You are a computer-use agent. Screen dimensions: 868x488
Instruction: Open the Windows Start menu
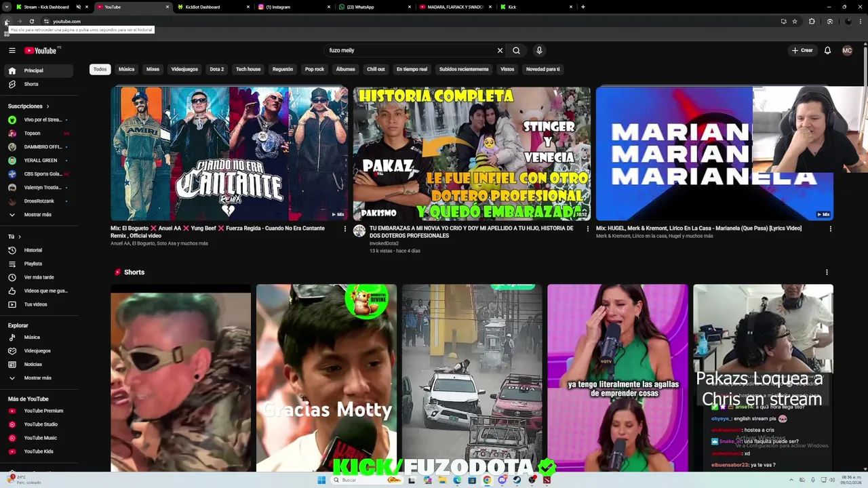pos(321,480)
